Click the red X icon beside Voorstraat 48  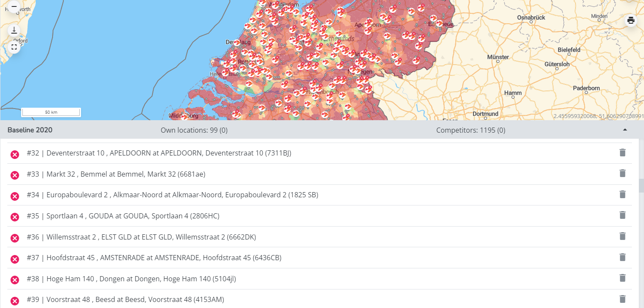click(15, 299)
